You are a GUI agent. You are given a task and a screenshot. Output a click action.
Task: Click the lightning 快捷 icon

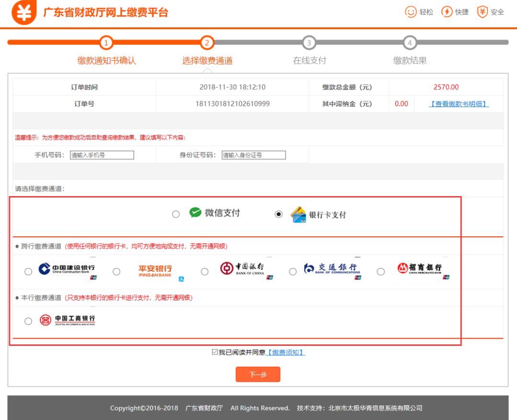447,12
